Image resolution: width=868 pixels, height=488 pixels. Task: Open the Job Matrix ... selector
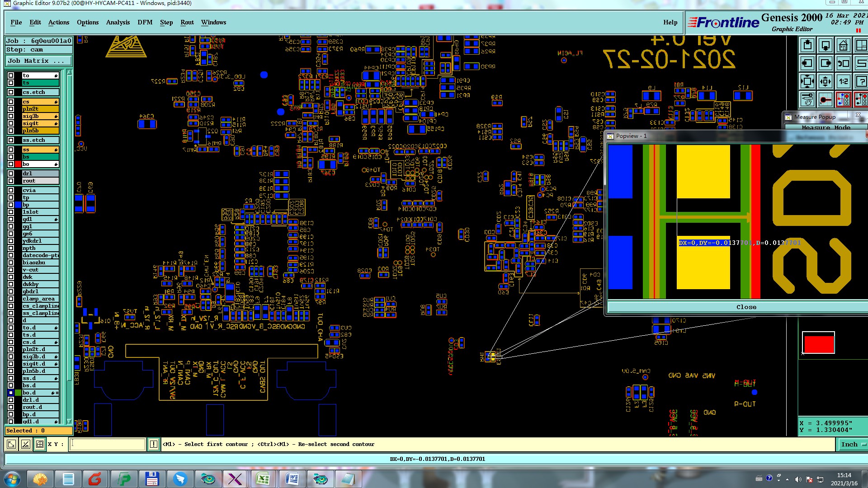(38, 61)
